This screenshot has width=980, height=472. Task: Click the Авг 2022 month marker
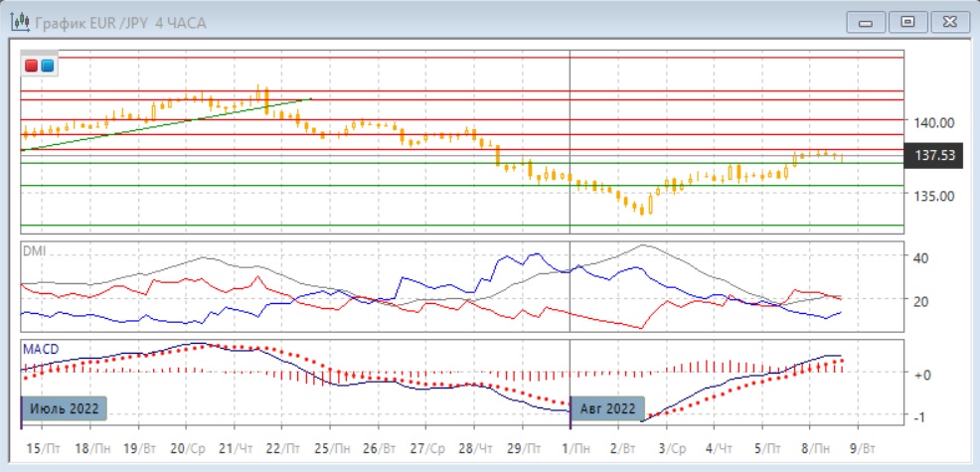[606, 408]
